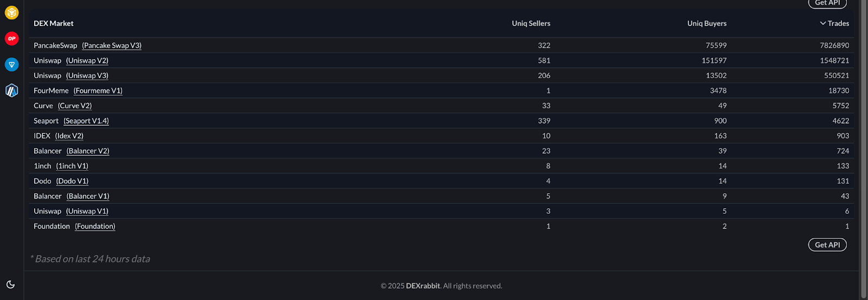The image size is (868, 300).
Task: Sort table by Trades column
Action: tap(834, 23)
